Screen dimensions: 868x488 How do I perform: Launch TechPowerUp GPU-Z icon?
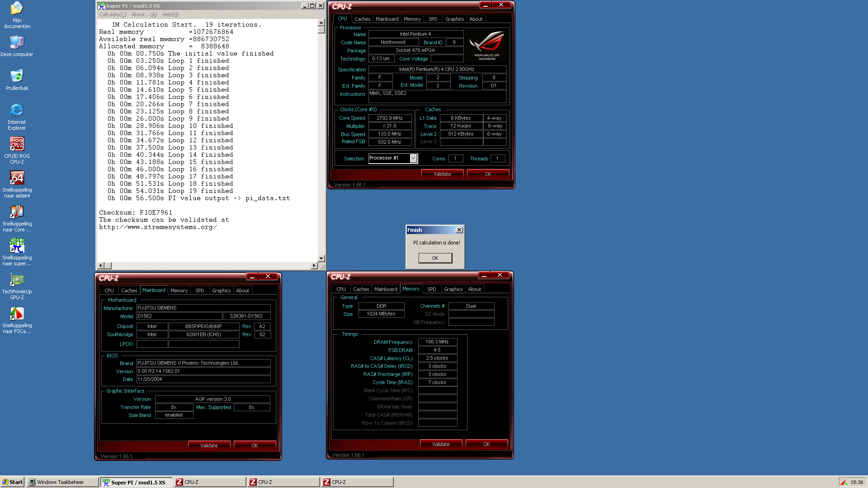(x=17, y=286)
